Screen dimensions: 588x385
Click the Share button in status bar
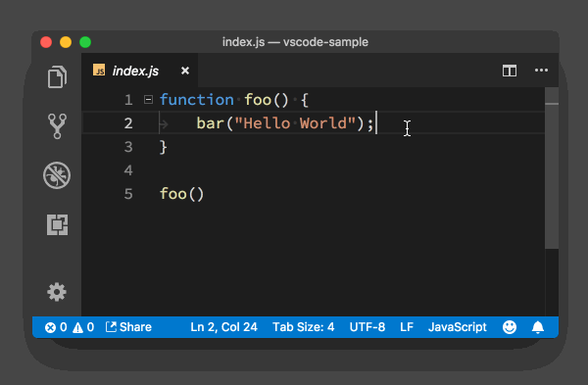(128, 327)
